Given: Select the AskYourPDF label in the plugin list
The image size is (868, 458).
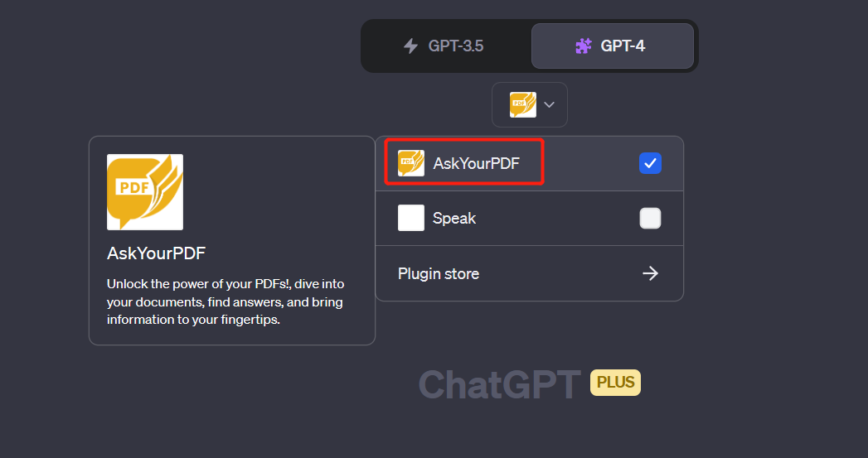Looking at the screenshot, I should (x=476, y=164).
